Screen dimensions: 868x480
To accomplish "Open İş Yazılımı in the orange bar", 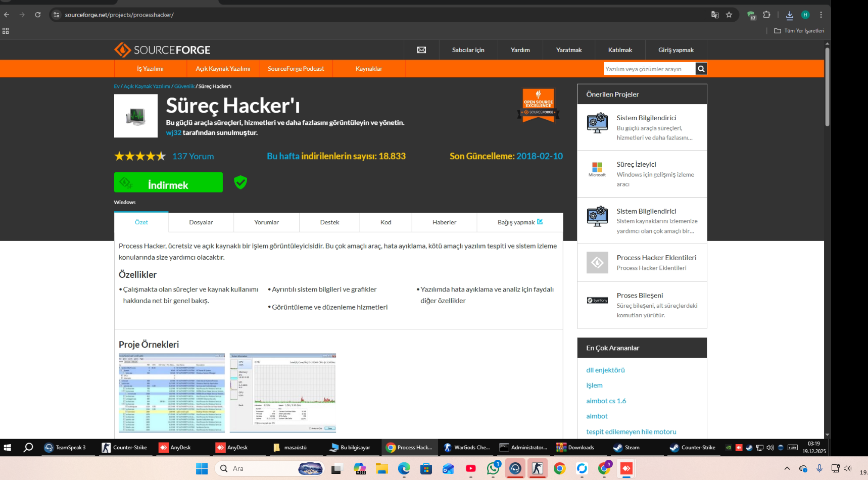I will pos(150,69).
